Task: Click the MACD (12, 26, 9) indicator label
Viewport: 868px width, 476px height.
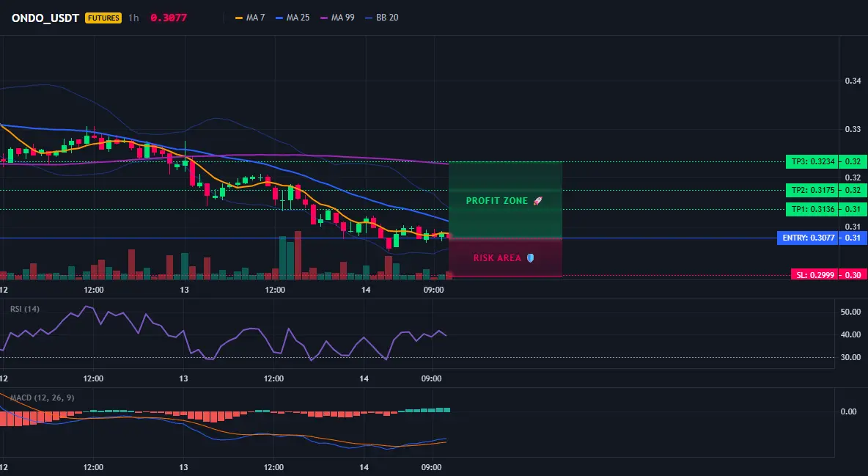Action: [42, 398]
